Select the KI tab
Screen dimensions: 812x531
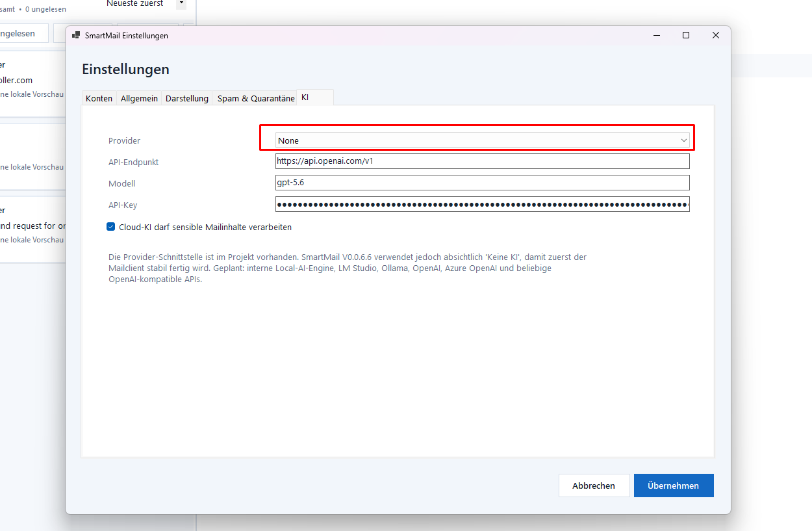click(x=315, y=97)
